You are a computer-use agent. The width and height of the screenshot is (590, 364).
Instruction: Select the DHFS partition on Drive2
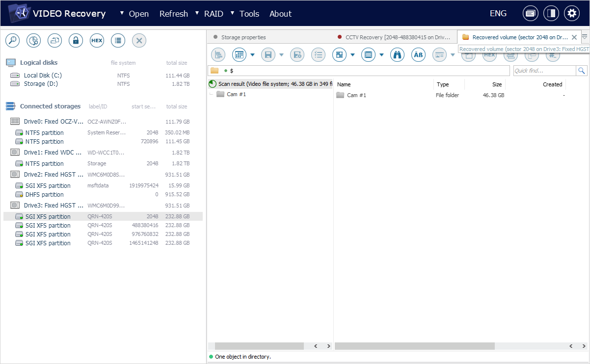pos(44,195)
